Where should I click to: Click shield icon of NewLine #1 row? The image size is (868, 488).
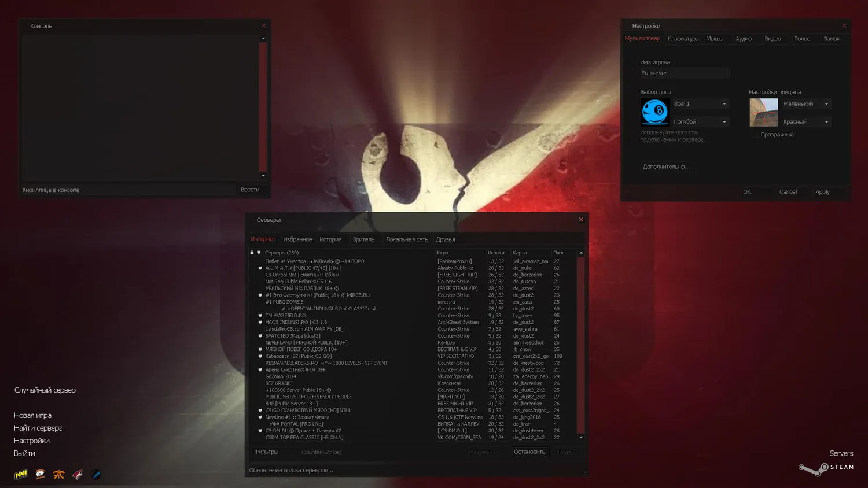point(260,417)
